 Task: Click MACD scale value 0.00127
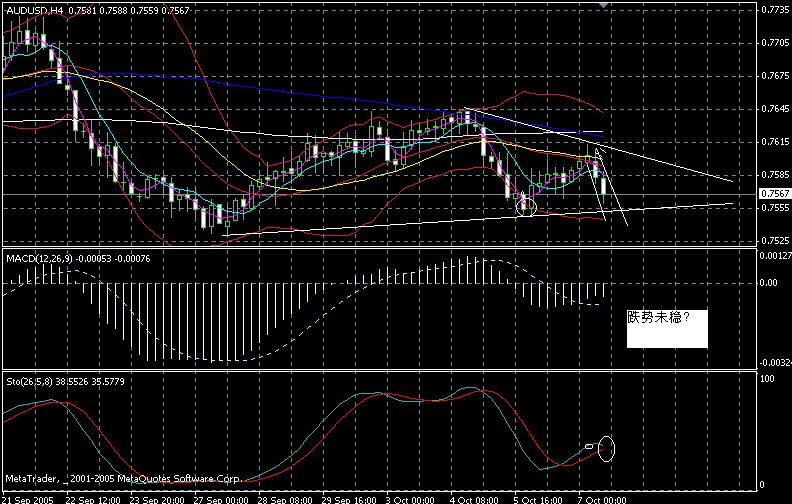pos(775,256)
